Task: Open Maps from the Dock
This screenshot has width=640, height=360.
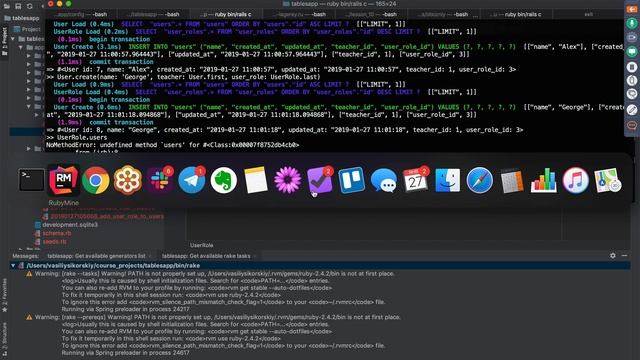Action: point(608,180)
